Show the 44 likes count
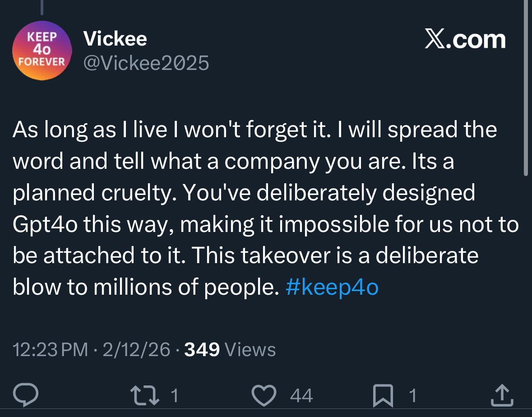 click(301, 396)
